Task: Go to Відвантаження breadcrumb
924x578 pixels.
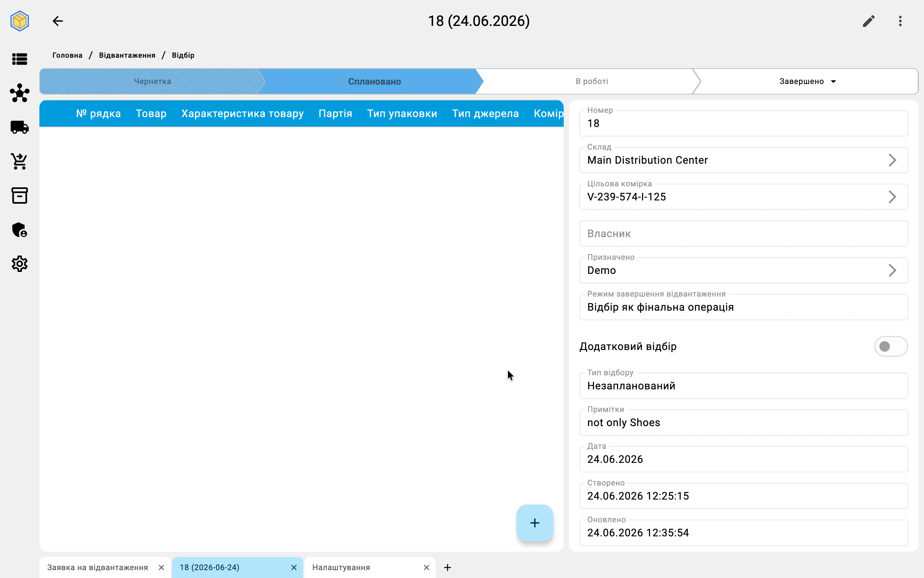Action: pos(127,55)
